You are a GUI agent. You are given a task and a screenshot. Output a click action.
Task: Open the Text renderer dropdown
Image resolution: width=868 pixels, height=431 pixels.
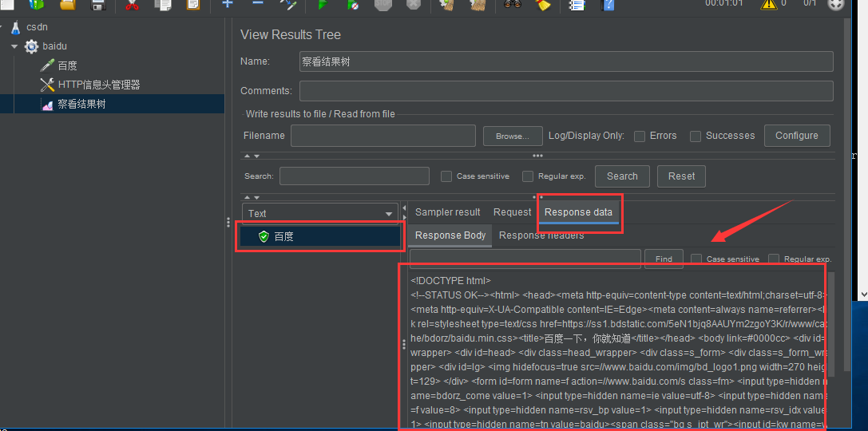click(320, 214)
